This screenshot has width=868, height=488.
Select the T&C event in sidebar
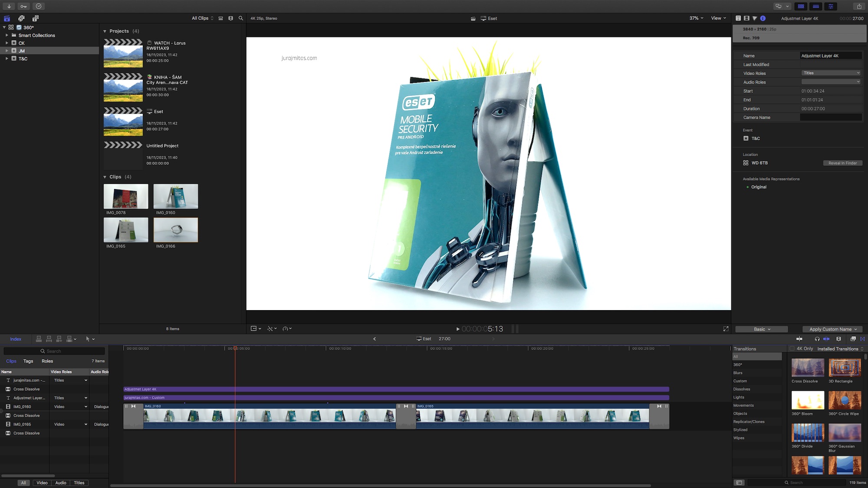tap(23, 59)
